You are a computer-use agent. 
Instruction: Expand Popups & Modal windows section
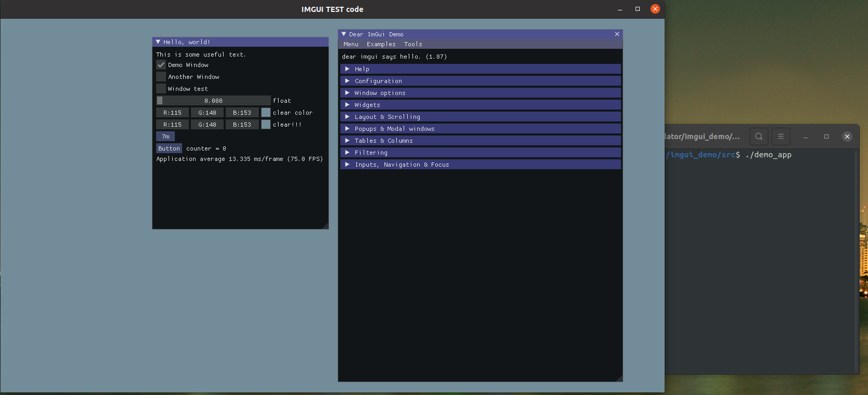point(481,129)
